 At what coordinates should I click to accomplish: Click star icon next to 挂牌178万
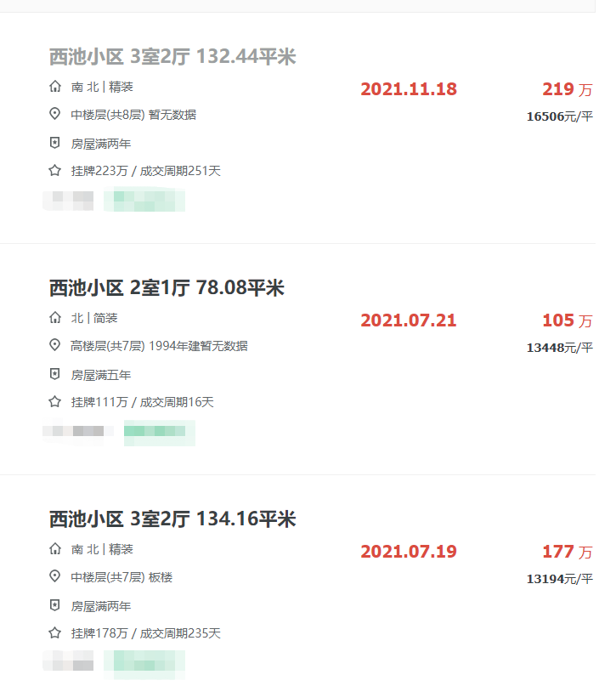[54, 632]
